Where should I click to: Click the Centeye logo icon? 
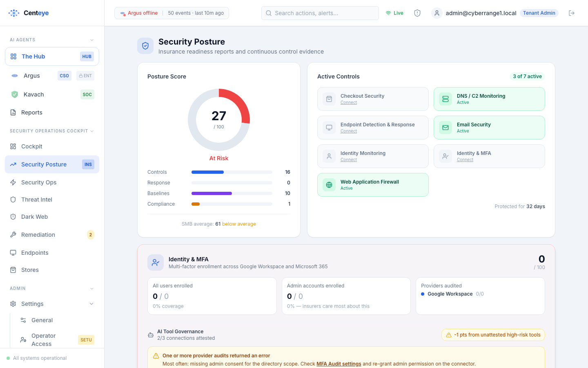click(14, 13)
